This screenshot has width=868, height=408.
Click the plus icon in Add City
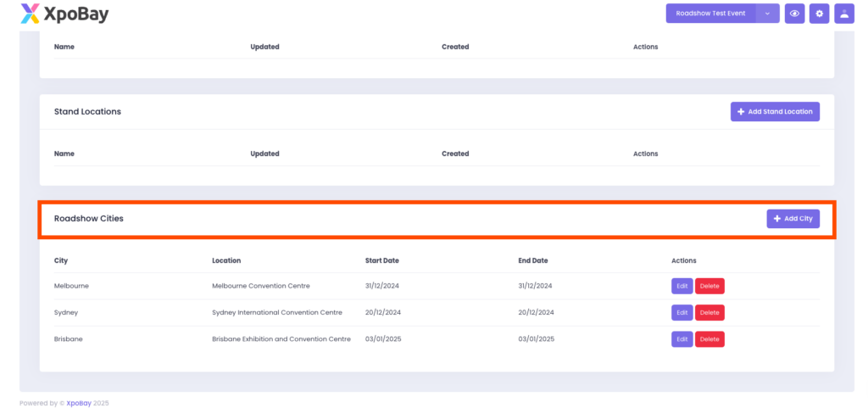[x=777, y=219]
